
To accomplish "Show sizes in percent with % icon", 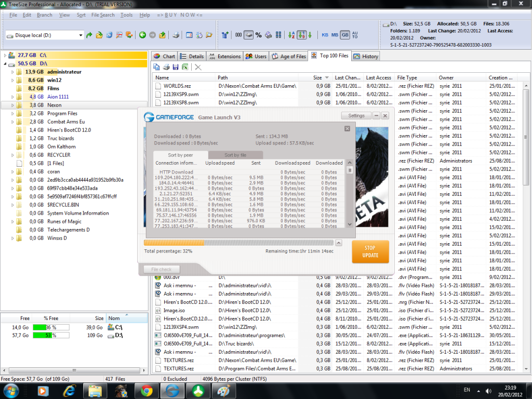I will [258, 35].
